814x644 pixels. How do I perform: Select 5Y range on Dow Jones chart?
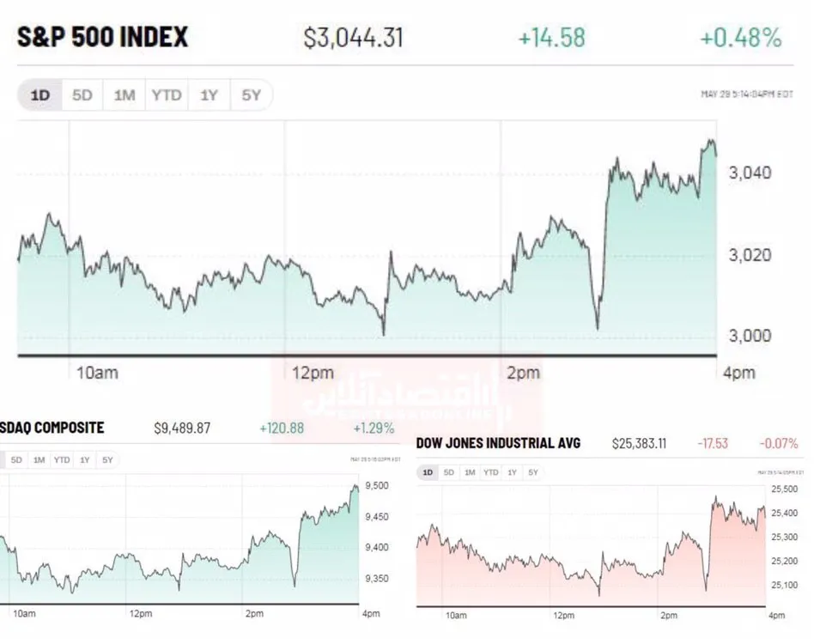(x=533, y=472)
